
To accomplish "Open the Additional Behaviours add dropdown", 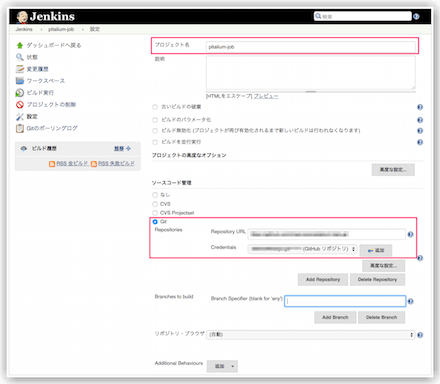I will click(x=222, y=366).
